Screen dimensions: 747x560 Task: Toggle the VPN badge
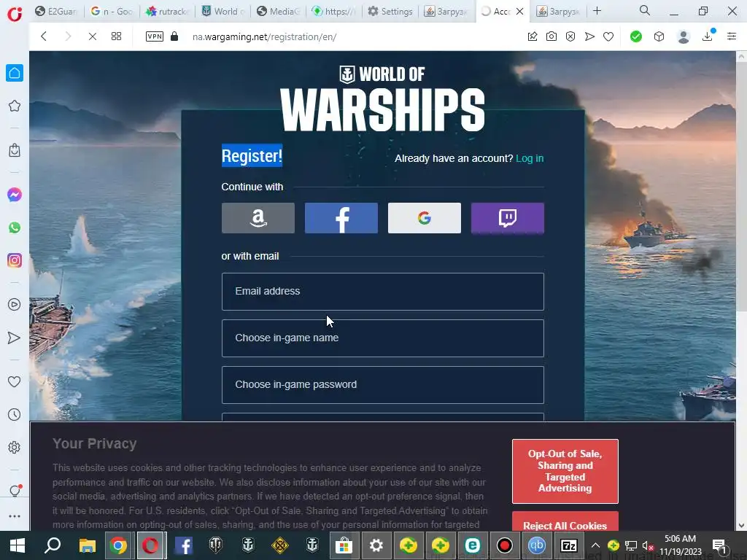(x=155, y=36)
